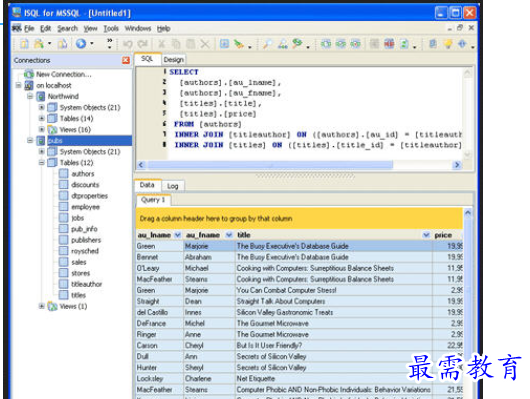Select the Query 1 tab
This screenshot has width=530, height=399.
coord(153,200)
